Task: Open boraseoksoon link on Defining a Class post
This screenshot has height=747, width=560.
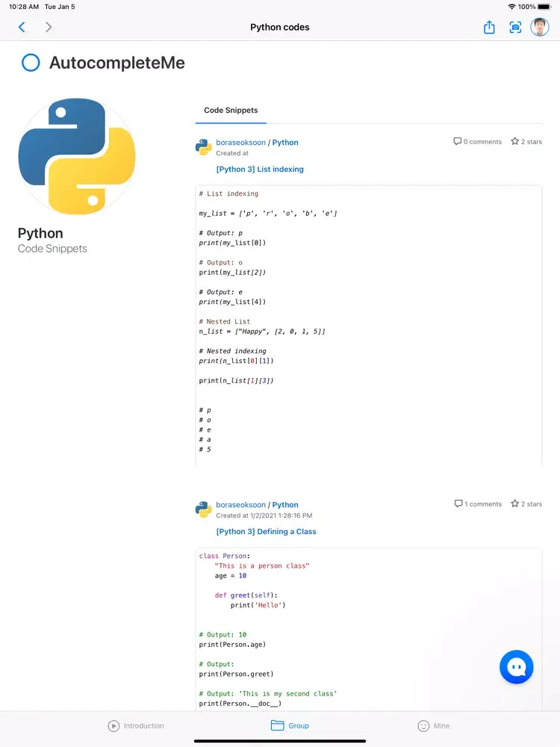Action: click(x=241, y=504)
